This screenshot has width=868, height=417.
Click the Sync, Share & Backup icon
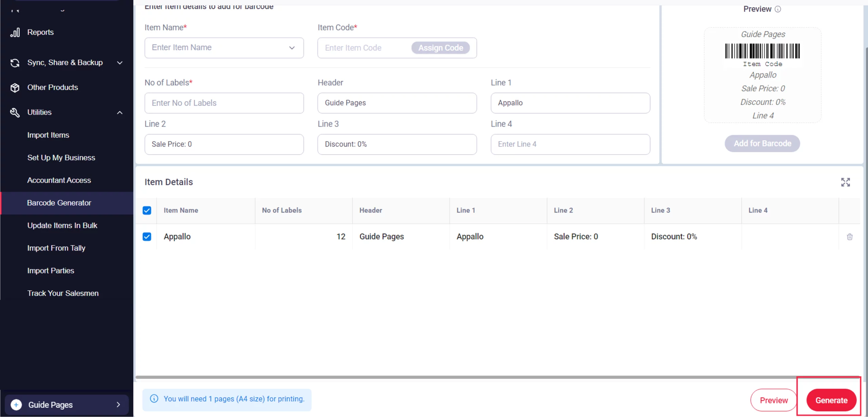point(15,63)
